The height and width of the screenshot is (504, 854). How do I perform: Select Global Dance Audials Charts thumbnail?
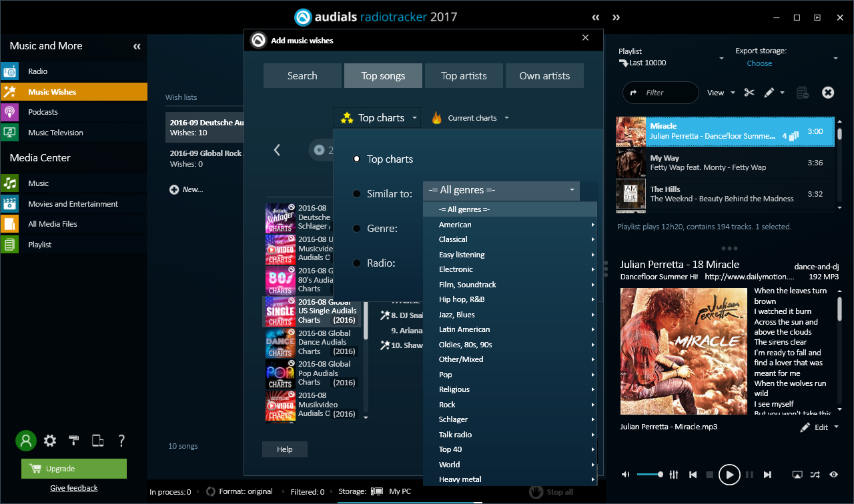pyautogui.click(x=280, y=343)
